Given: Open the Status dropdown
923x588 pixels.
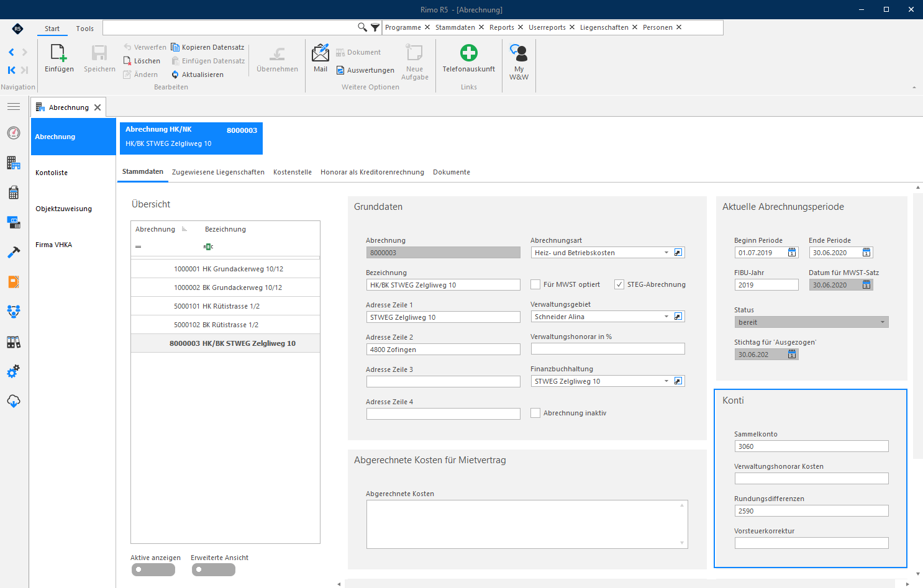Looking at the screenshot, I should pos(883,322).
